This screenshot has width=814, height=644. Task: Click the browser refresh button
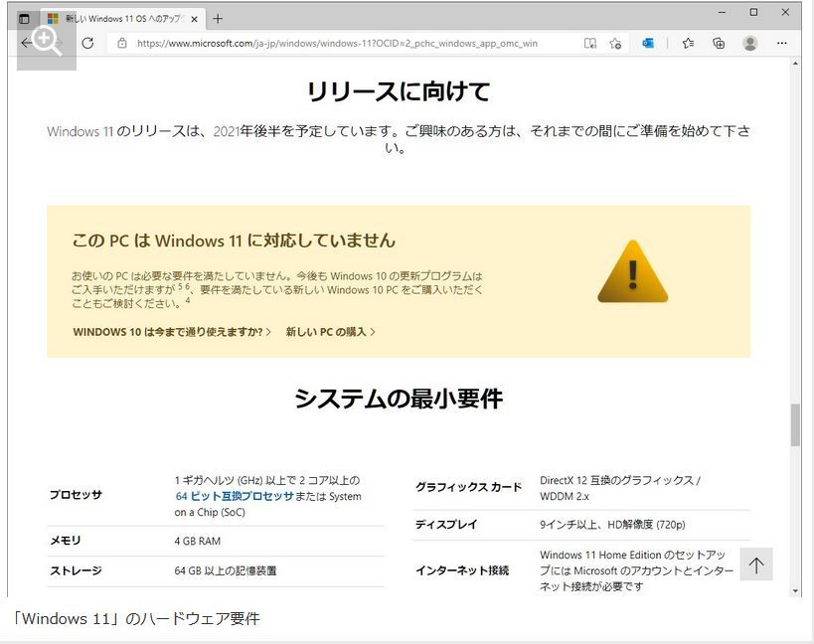pos(87,43)
